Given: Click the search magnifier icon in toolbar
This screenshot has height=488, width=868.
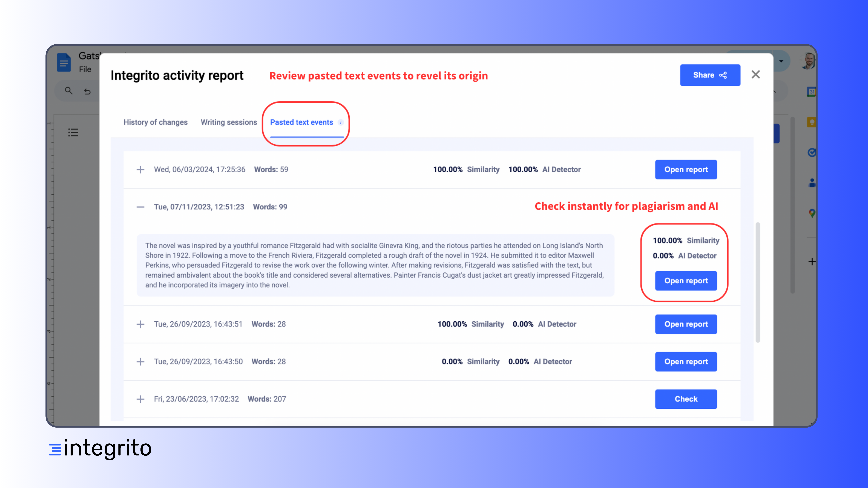Looking at the screenshot, I should (x=69, y=91).
